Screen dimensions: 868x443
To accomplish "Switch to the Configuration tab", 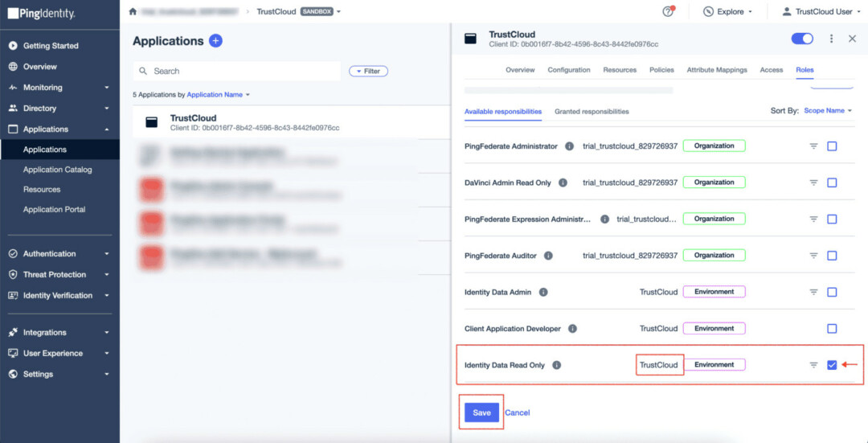I will [x=568, y=70].
